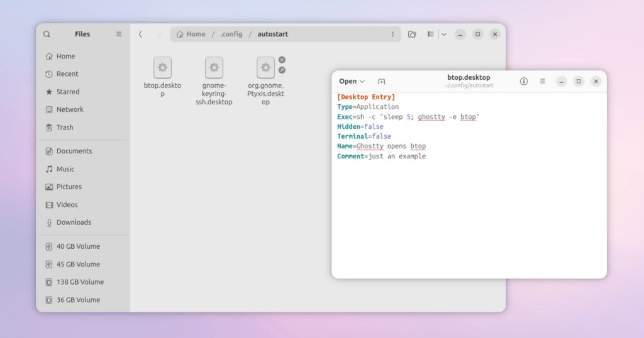
Task: Go back to the previous folder
Action: click(x=140, y=35)
